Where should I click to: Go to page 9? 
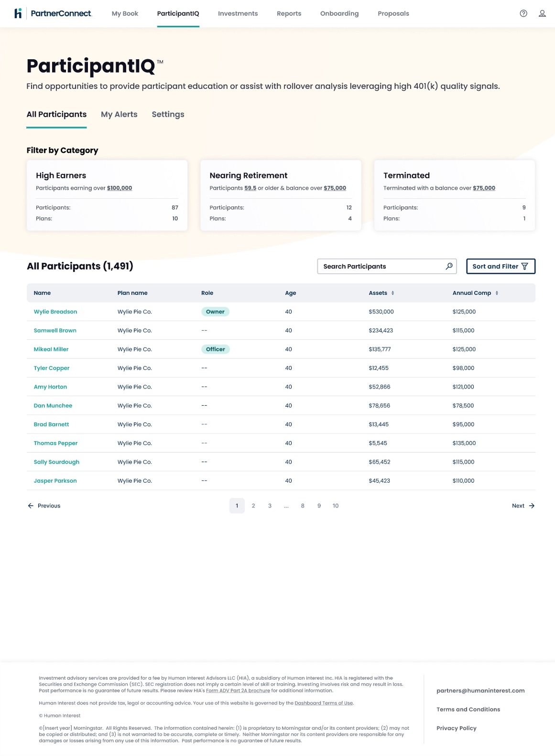(319, 506)
